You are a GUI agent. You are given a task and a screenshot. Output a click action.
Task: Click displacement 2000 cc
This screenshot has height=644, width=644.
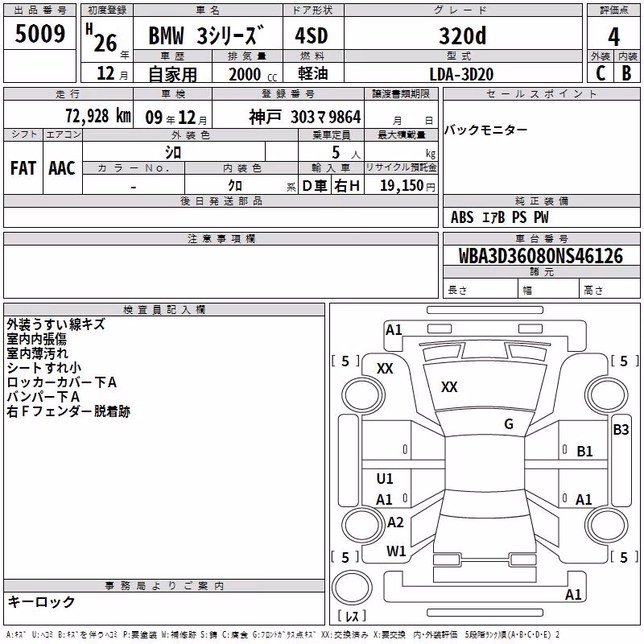[x=253, y=74]
